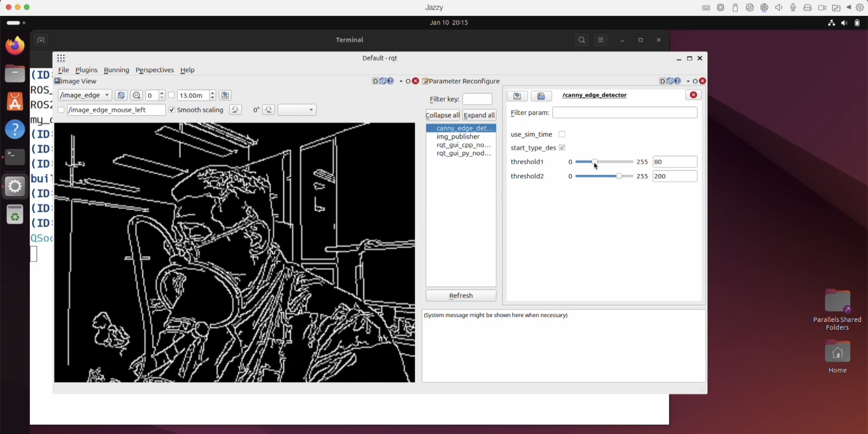The height and width of the screenshot is (434, 868).
Task: Enable the use_sim_time checkbox
Action: [x=562, y=134]
